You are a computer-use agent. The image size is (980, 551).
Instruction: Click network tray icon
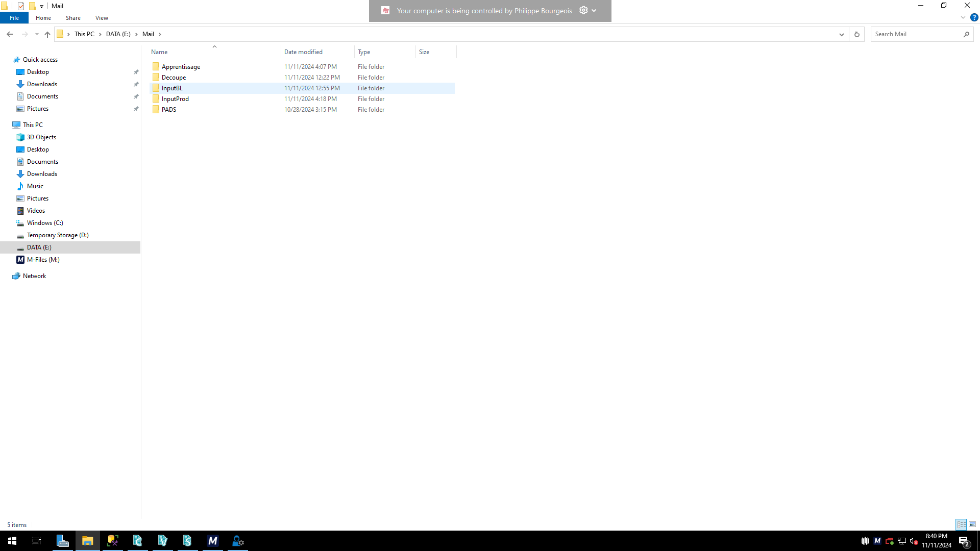902,541
